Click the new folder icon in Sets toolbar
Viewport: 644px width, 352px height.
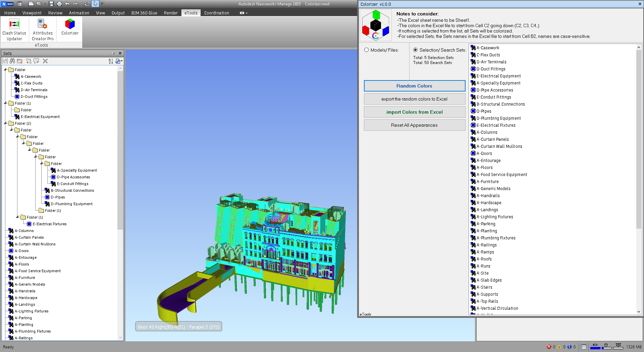point(20,61)
